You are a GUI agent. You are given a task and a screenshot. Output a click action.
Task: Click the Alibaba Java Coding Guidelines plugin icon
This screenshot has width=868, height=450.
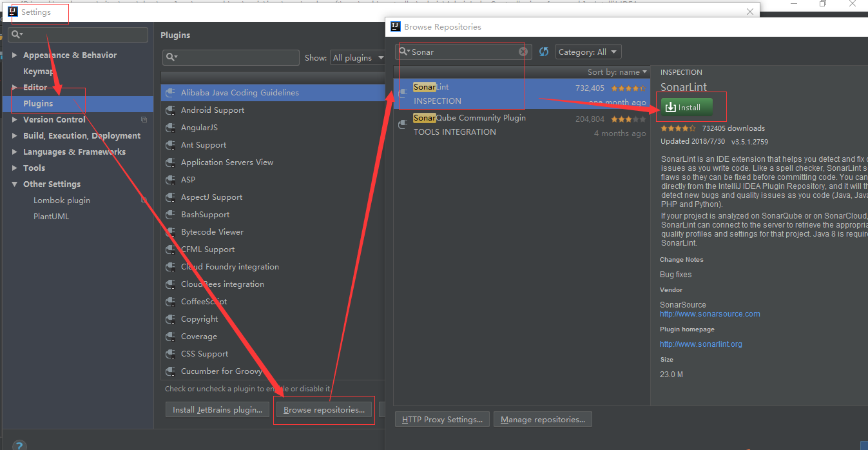point(171,93)
